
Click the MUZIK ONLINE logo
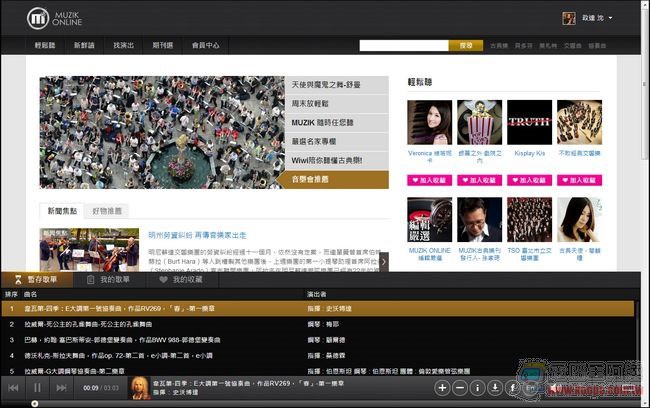coord(55,19)
